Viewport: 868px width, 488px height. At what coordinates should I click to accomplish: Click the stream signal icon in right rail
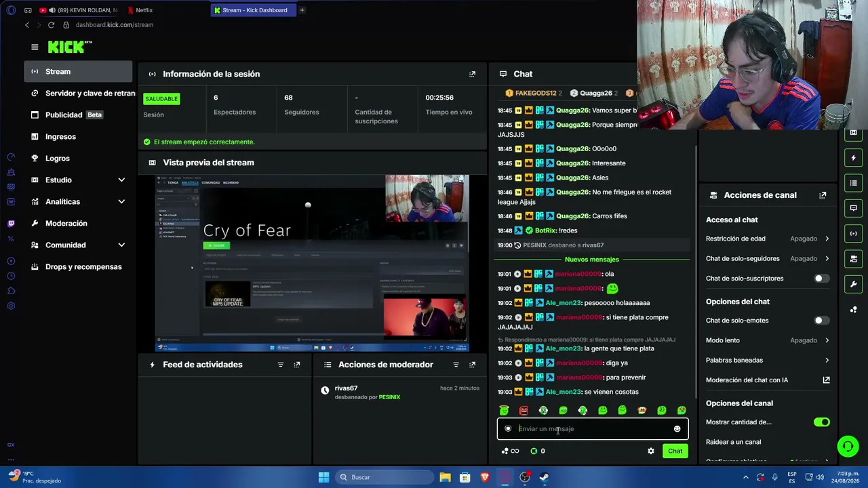click(x=854, y=233)
